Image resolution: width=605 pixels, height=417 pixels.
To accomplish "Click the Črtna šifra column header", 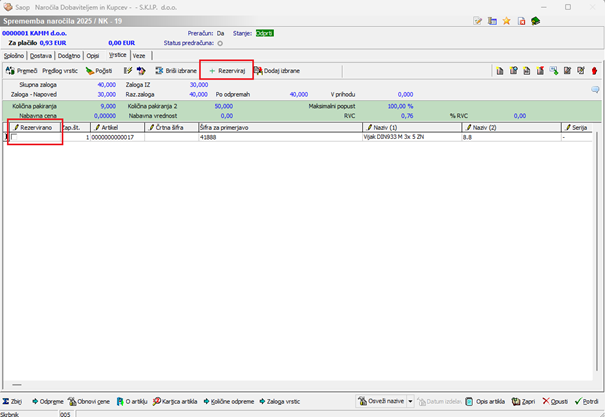I will click(x=172, y=127).
